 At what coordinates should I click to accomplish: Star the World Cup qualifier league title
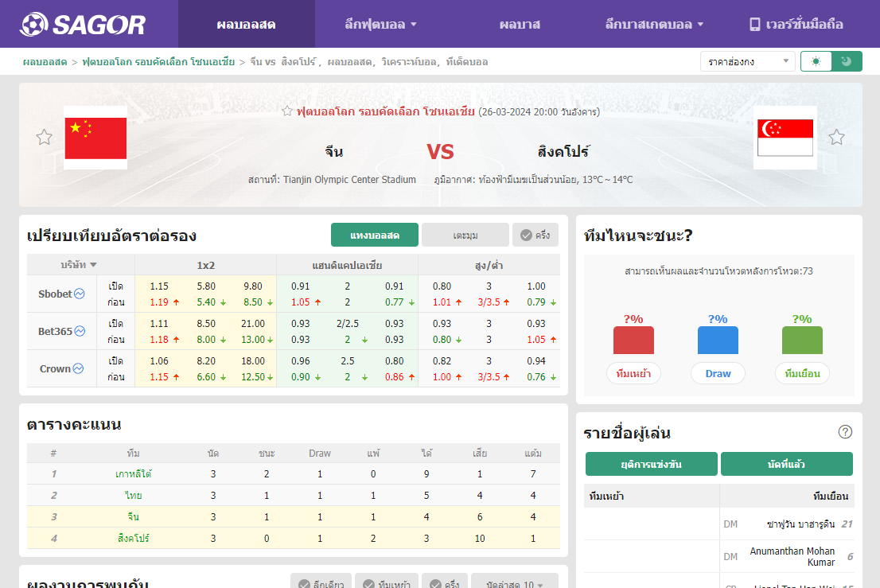[287, 111]
